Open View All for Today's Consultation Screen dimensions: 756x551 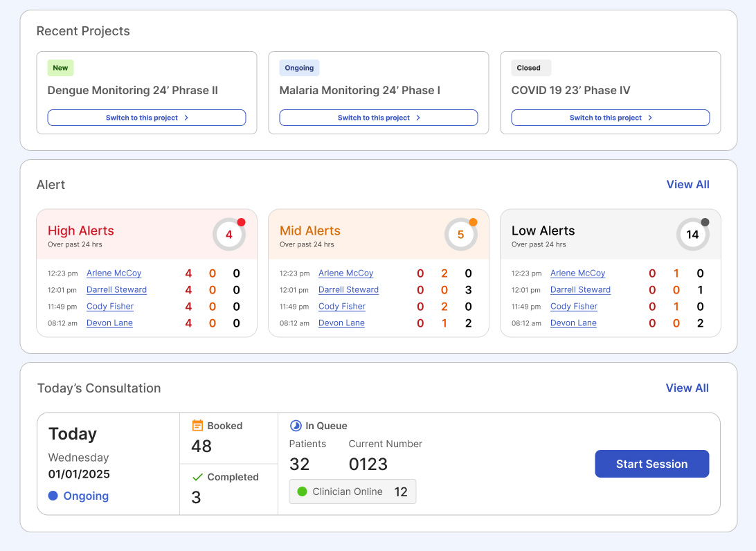[x=687, y=388]
